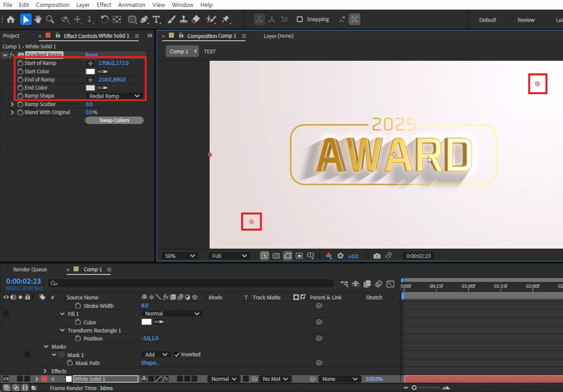
Task: Toggle transparency grid in viewer
Action: point(276,256)
